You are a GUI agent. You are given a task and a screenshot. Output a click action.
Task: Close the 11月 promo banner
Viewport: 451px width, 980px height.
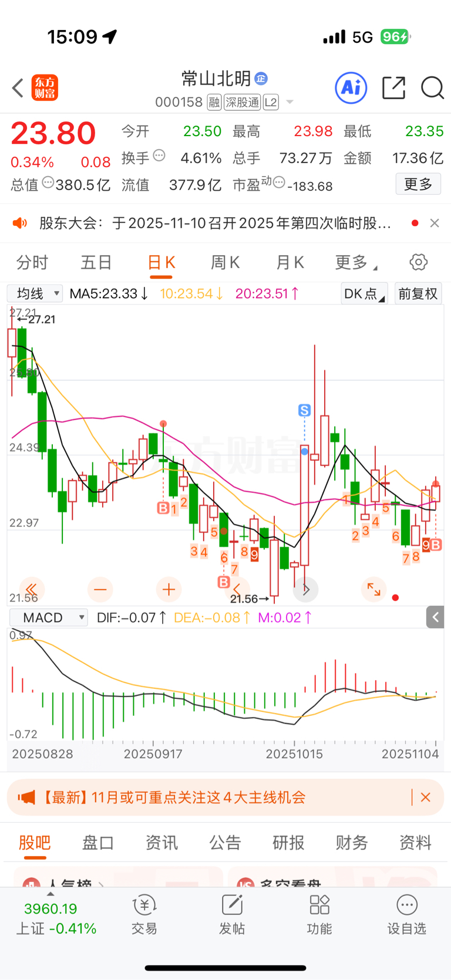[426, 797]
